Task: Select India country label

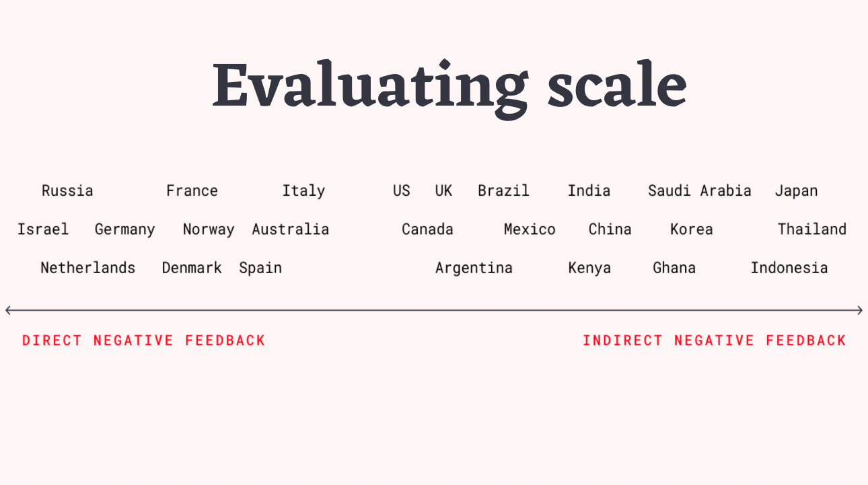Action: point(589,190)
